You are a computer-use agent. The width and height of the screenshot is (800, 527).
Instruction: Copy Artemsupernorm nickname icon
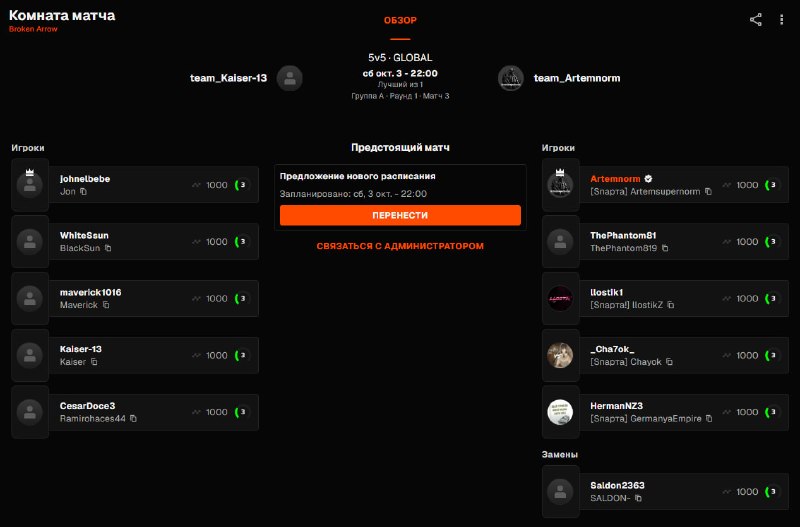tap(708, 192)
